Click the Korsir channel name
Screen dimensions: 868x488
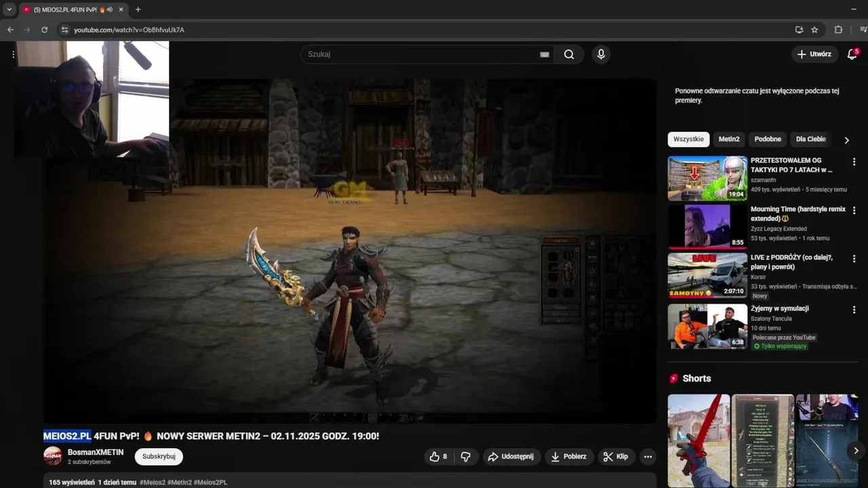[758, 277]
